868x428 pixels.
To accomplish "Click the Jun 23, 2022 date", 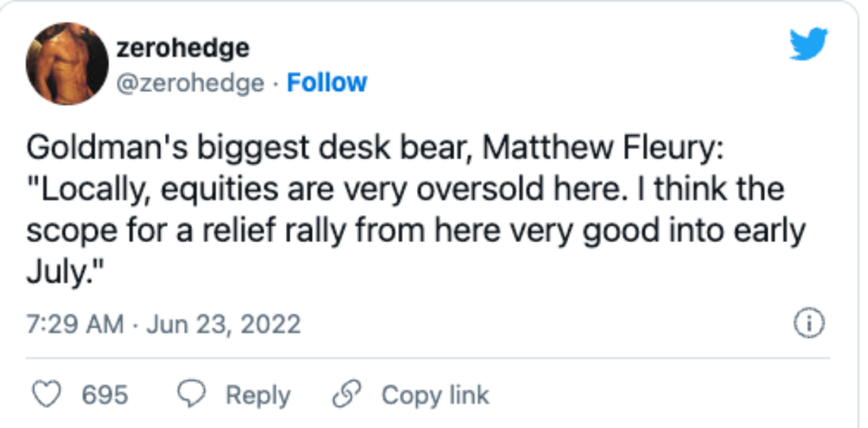I will point(223,324).
